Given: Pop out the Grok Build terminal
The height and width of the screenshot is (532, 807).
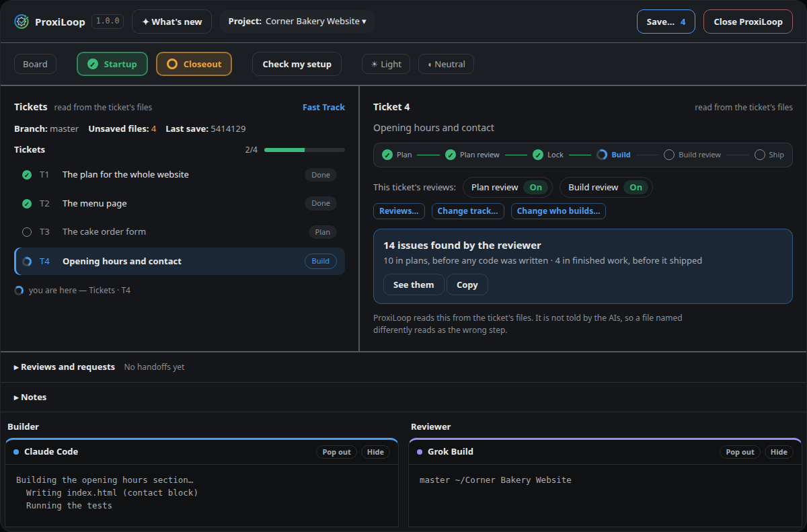Looking at the screenshot, I should (x=740, y=452).
